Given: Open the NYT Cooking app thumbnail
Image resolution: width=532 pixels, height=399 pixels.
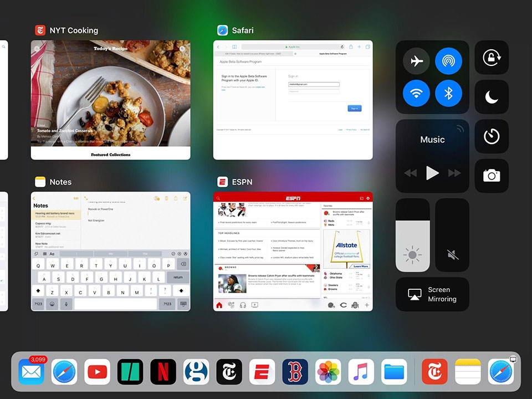Looking at the screenshot, I should click(111, 100).
